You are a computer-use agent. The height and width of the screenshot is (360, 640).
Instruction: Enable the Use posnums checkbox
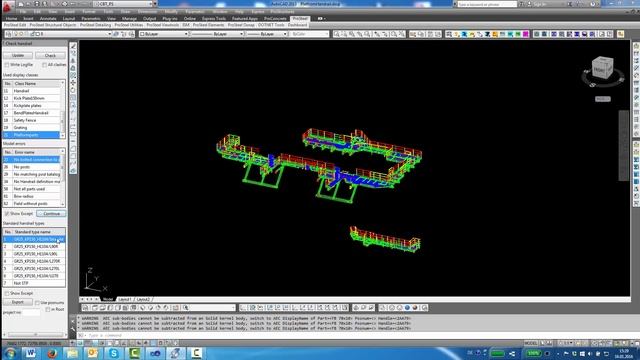pyautogui.click(x=38, y=302)
